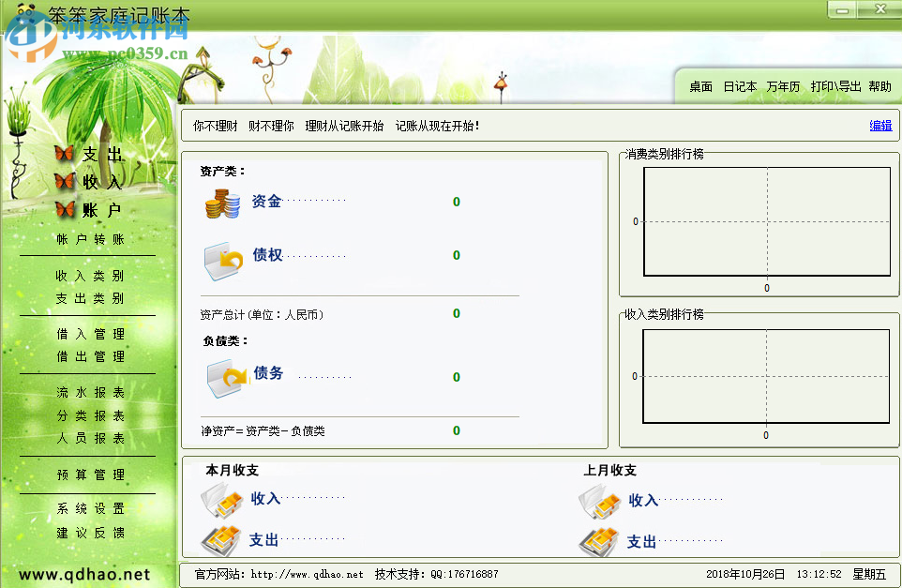Switch to the 日记本 tab

[x=739, y=85]
